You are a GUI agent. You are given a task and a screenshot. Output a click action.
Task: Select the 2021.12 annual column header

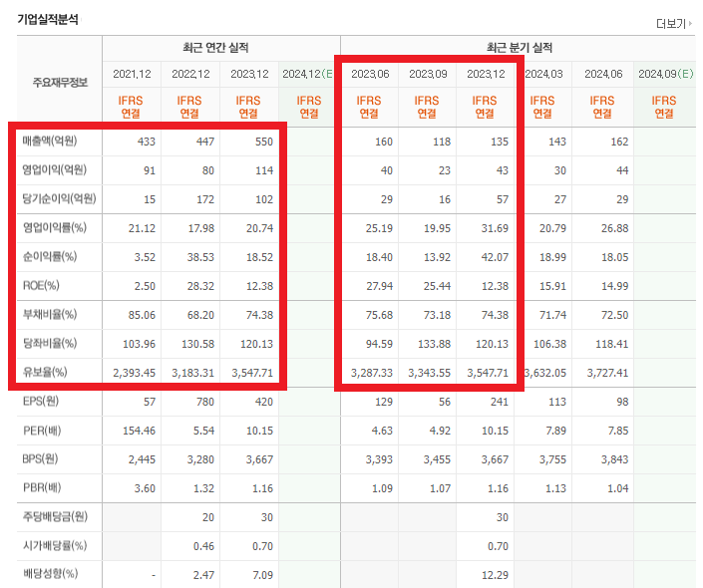click(x=132, y=74)
